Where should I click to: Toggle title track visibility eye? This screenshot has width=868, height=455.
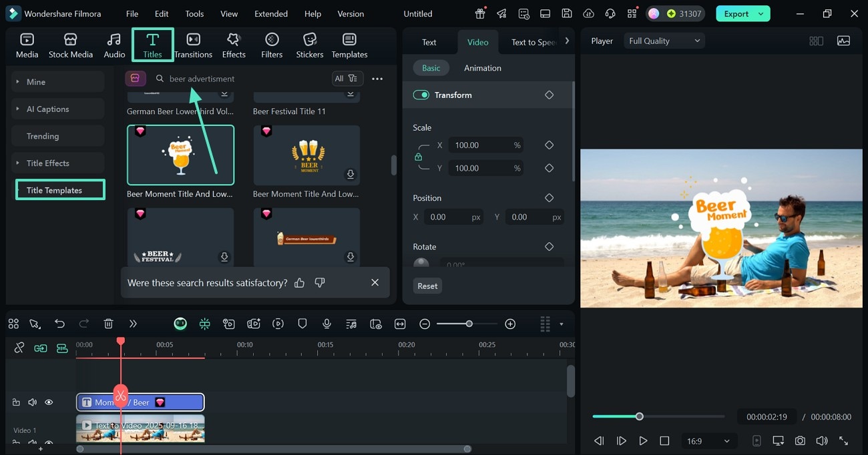tap(49, 402)
